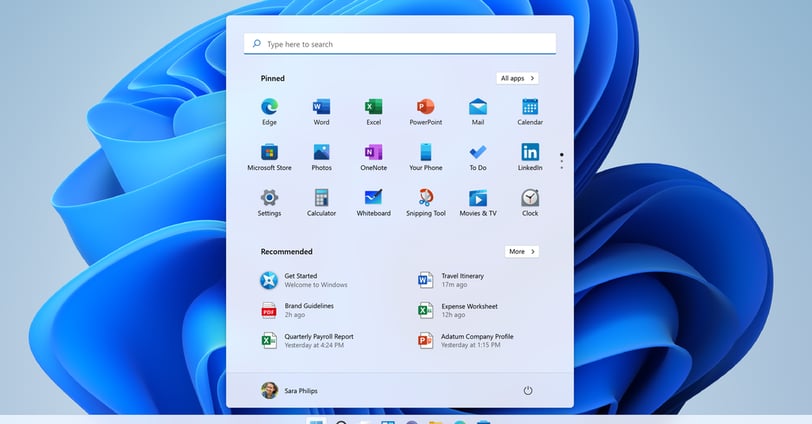Open Quarterly Payroll Report spreadsheet

pos(308,340)
